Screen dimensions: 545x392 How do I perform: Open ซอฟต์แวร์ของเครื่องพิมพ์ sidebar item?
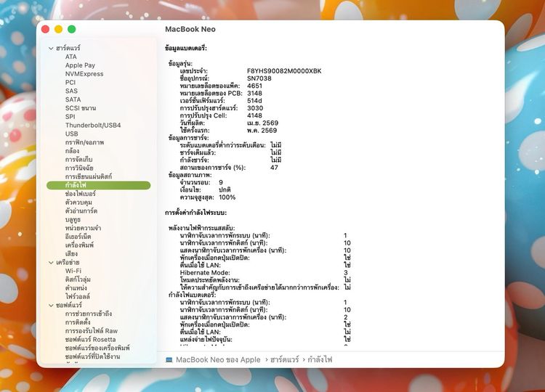point(97,348)
